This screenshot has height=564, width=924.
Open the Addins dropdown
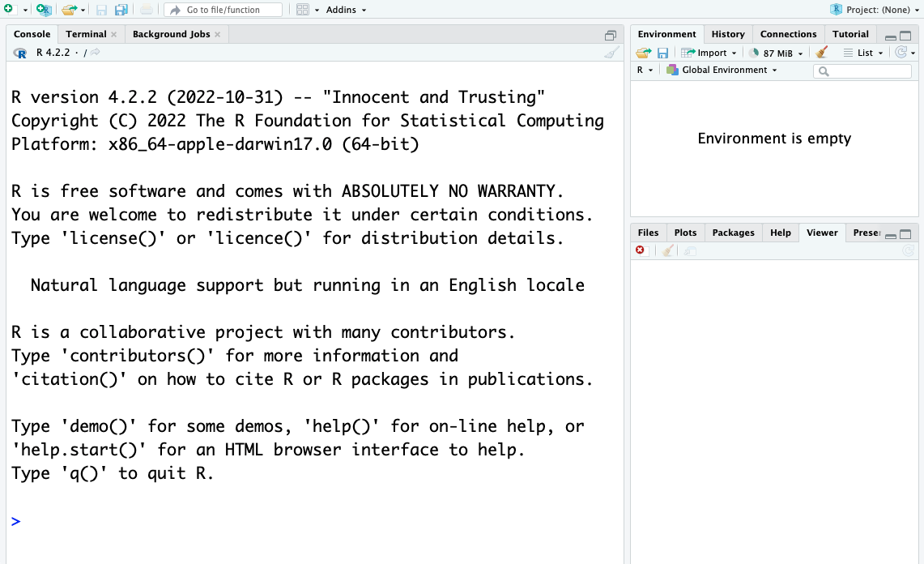point(346,10)
